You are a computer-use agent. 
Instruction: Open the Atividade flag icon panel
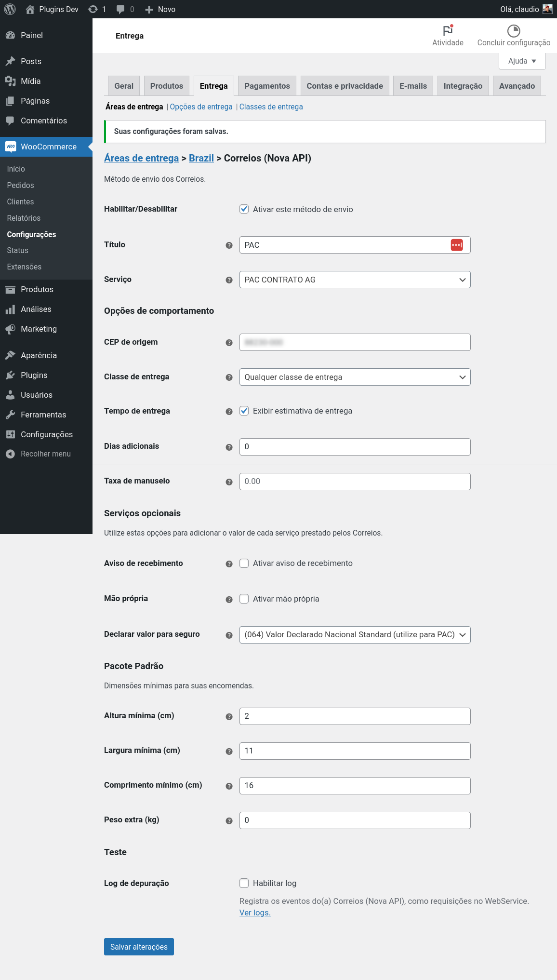tap(448, 30)
